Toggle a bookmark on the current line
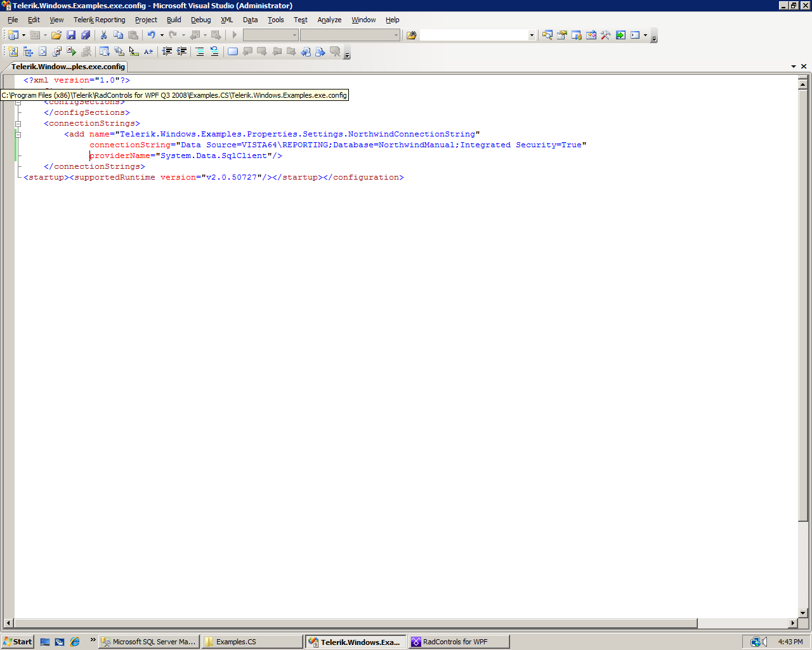The width and height of the screenshot is (812, 650). [x=233, y=51]
